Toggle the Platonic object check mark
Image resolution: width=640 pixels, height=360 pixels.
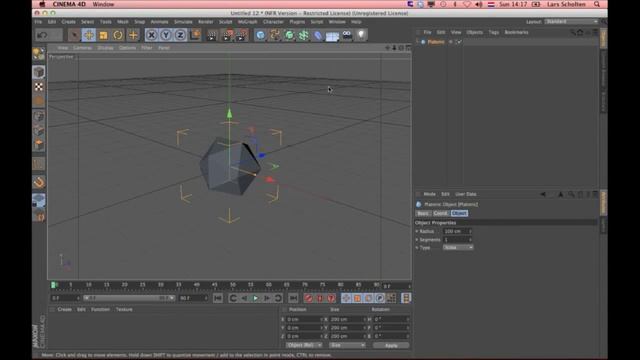[x=459, y=42]
